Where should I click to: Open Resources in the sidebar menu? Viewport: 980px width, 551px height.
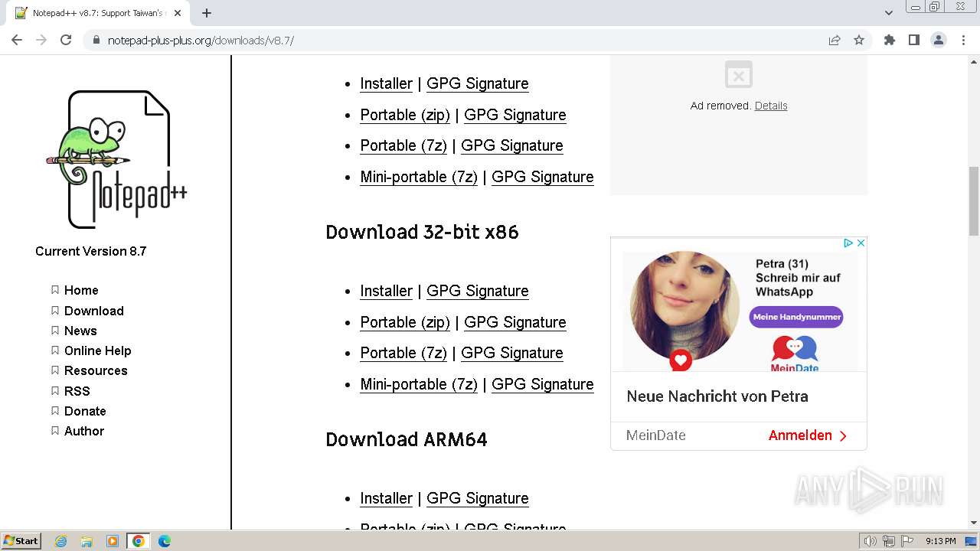point(96,370)
